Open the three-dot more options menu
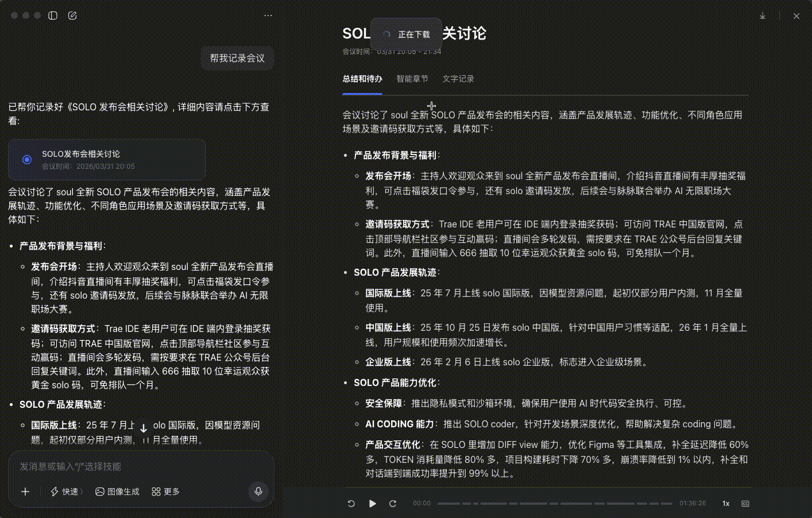 coord(268,16)
